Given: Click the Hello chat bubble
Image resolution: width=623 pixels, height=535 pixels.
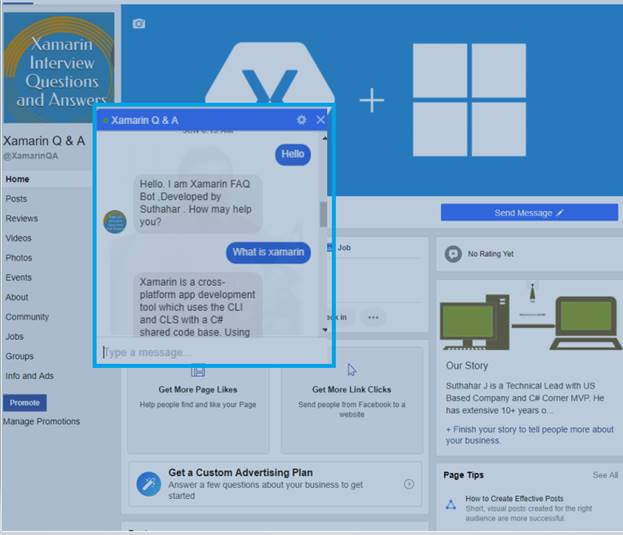Looking at the screenshot, I should (x=293, y=154).
